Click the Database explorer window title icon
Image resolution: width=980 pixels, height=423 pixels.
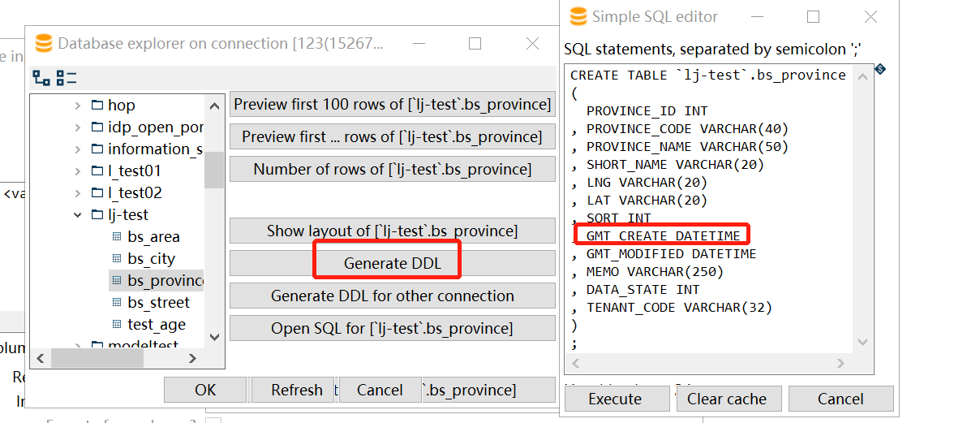[x=44, y=44]
